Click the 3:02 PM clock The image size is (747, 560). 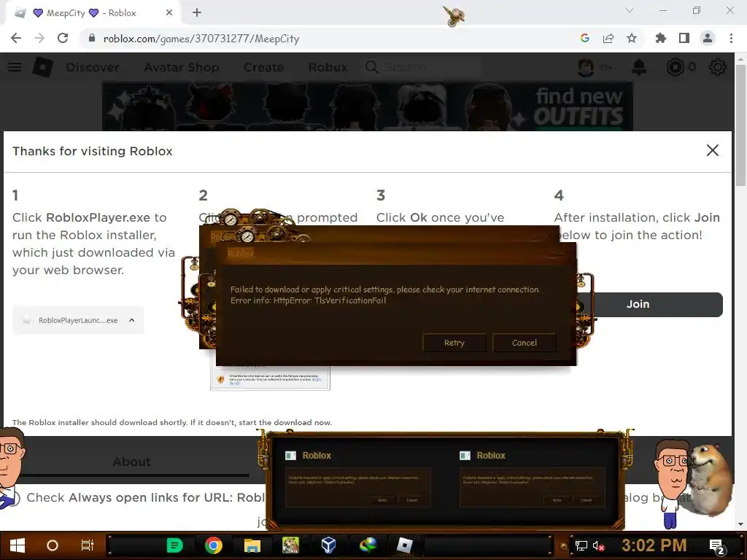pos(654,545)
